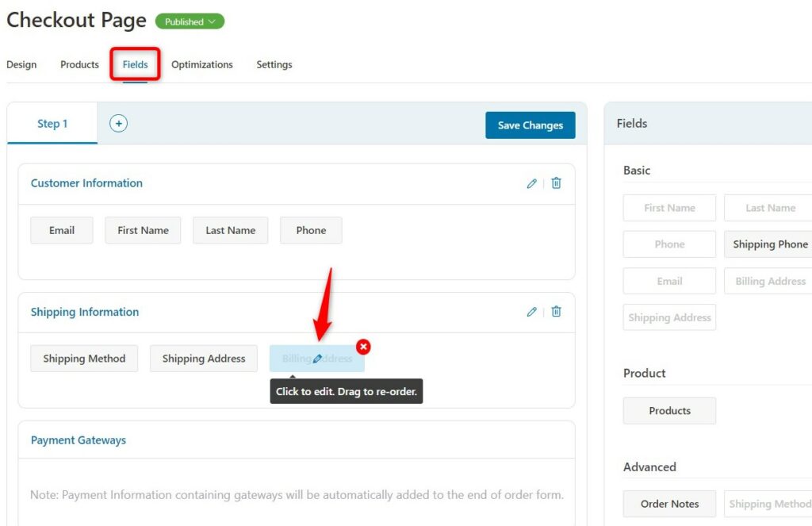This screenshot has width=812, height=526.
Task: Click pencil icon for Shipping Information section
Action: pyautogui.click(x=531, y=312)
